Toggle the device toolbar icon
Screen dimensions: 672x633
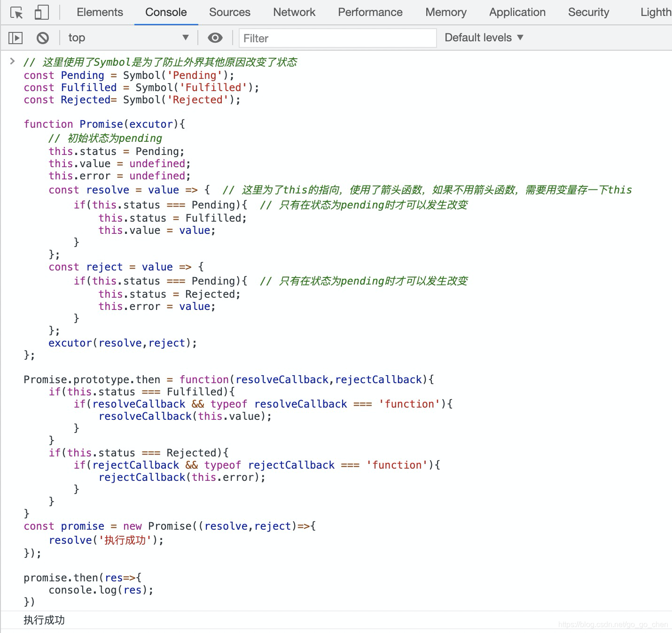click(41, 13)
